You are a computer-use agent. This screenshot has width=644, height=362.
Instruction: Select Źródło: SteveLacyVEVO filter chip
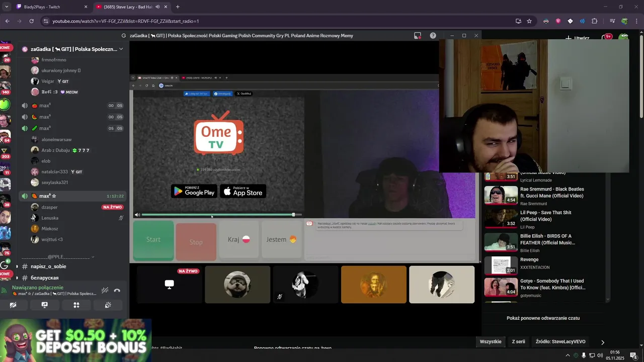pyautogui.click(x=560, y=342)
